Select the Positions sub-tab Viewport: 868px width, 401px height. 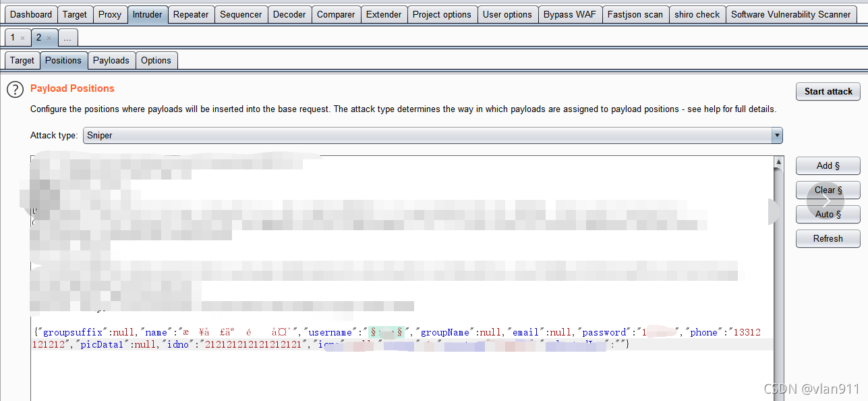tap(63, 60)
